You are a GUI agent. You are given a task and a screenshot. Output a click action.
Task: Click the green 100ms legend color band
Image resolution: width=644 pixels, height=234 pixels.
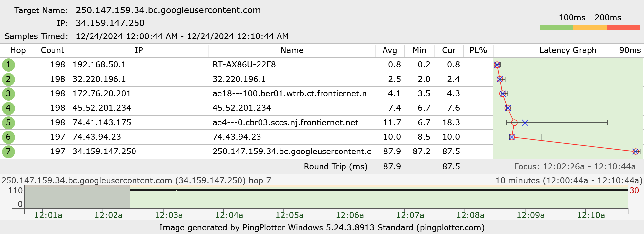(557, 28)
